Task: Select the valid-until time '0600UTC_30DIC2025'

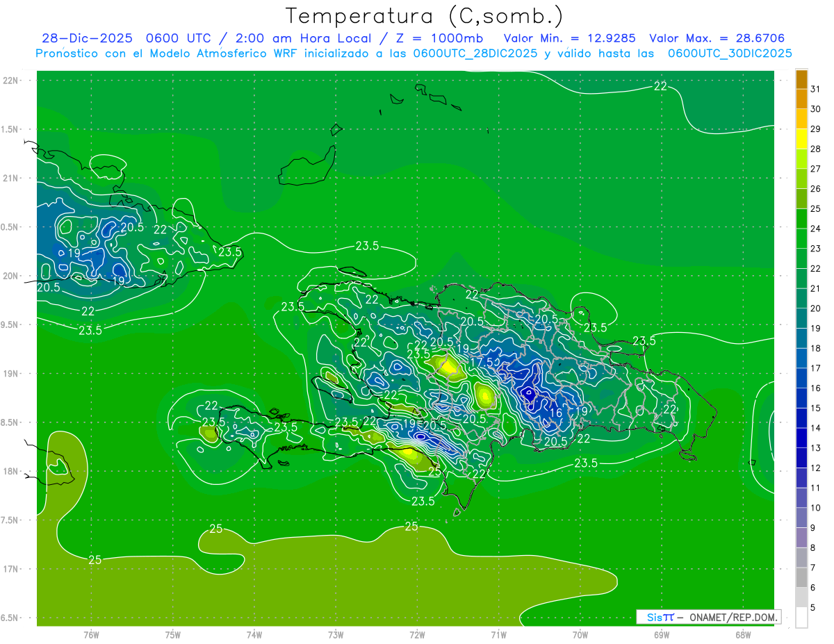Action: coord(730,53)
